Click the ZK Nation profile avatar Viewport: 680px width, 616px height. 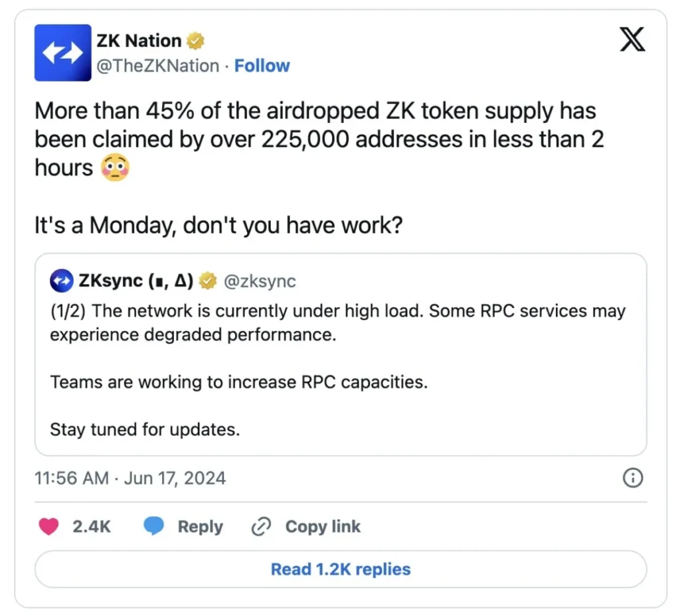(x=63, y=52)
